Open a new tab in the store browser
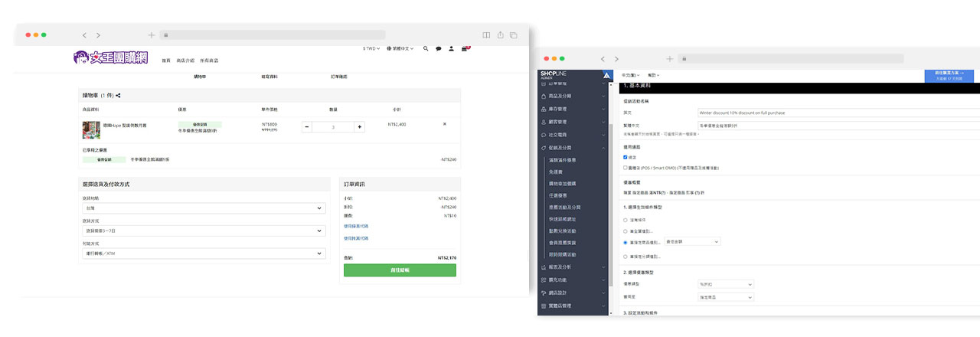980x337 pixels. coord(152,35)
